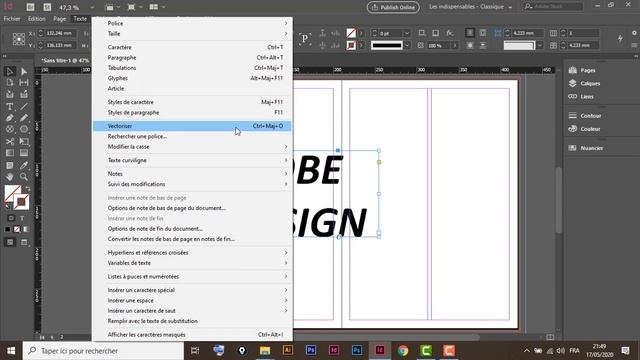Select the Polygon shape tool
This screenshot has height=360, width=640.
coord(24,129)
